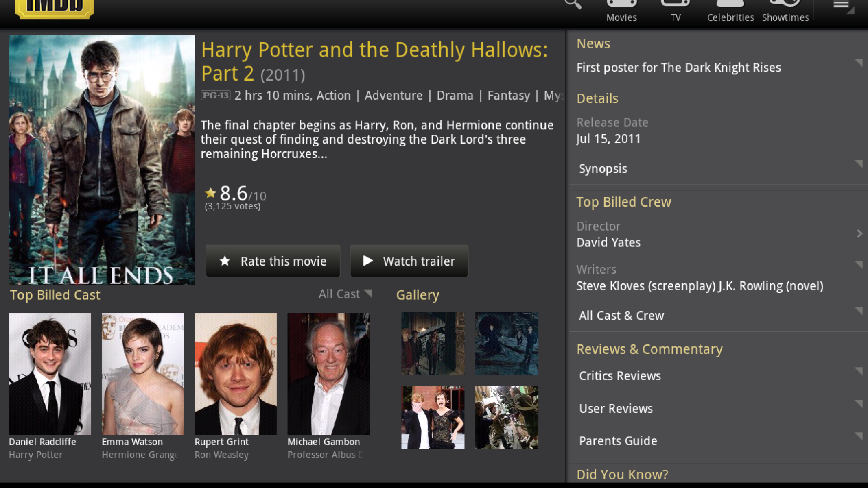This screenshot has width=868, height=488.
Task: Tap the IMDb logo
Action: point(54,8)
